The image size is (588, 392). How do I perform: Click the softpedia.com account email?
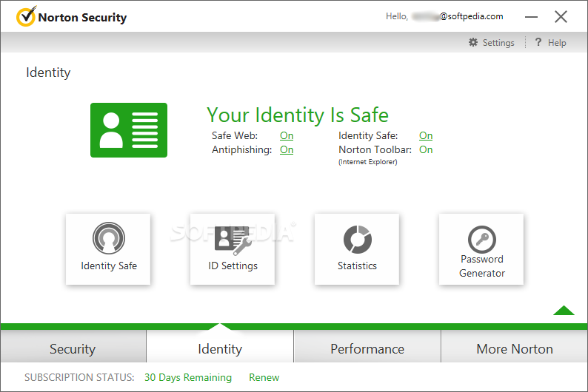point(458,16)
